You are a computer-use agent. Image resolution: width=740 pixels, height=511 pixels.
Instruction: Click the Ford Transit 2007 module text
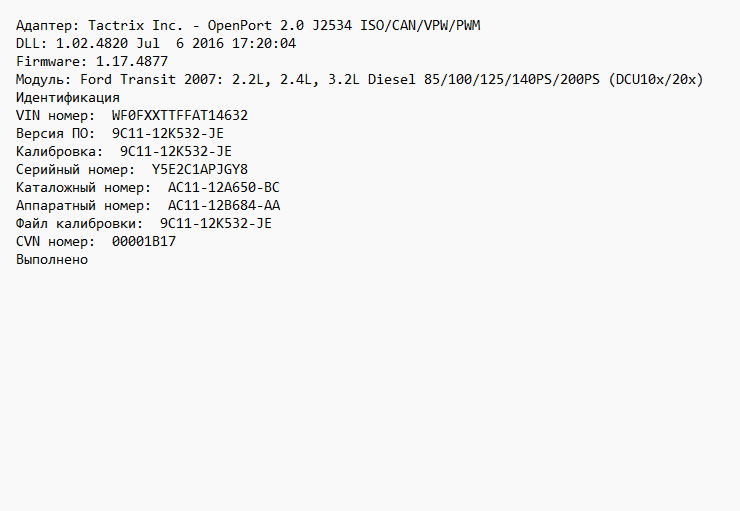coord(156,79)
